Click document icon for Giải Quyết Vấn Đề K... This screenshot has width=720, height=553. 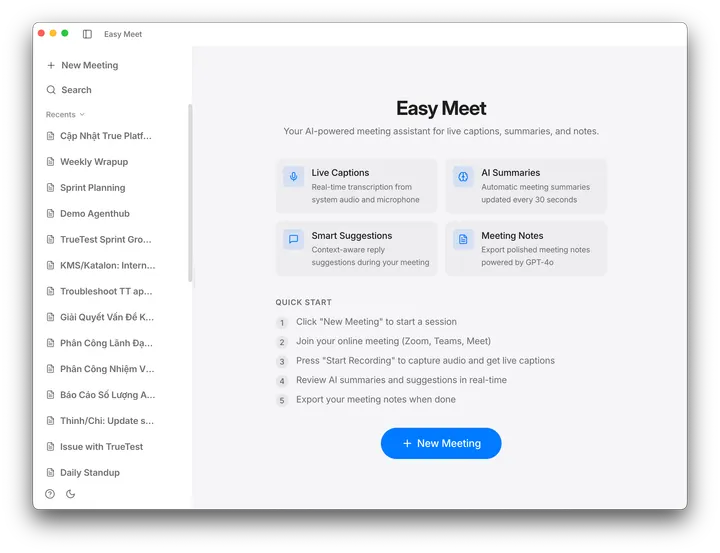51,317
